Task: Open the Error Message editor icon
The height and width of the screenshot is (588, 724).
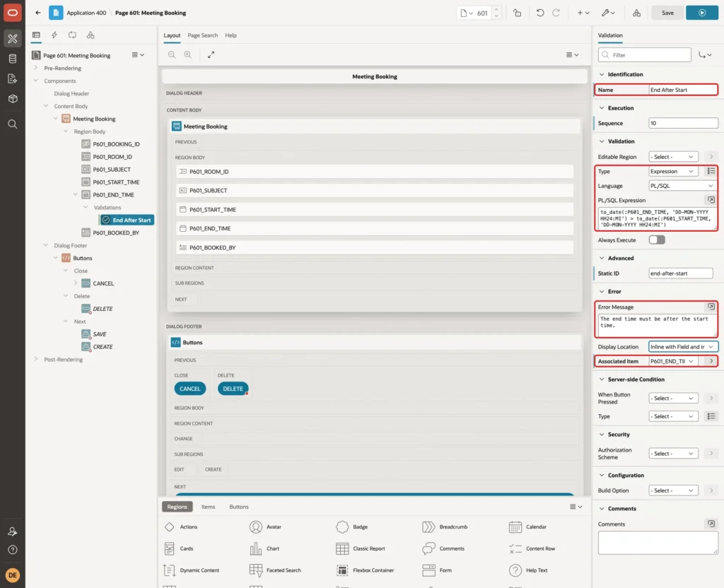Action: pyautogui.click(x=711, y=307)
